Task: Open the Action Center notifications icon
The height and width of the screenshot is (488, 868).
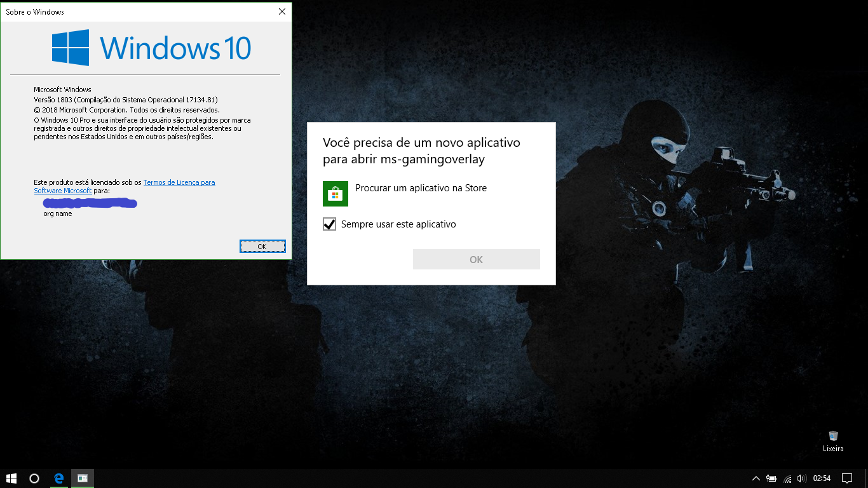Action: [847, 478]
